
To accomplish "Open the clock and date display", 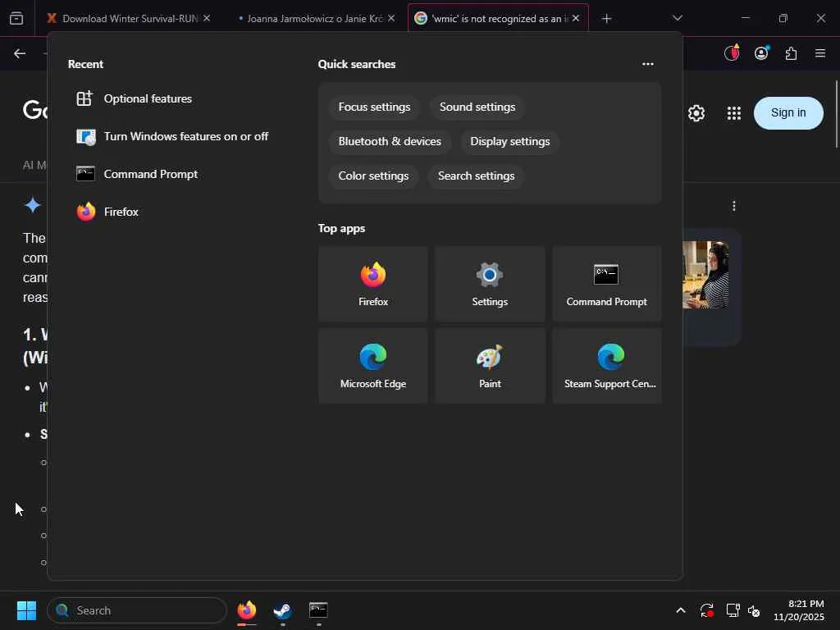I will [798, 610].
